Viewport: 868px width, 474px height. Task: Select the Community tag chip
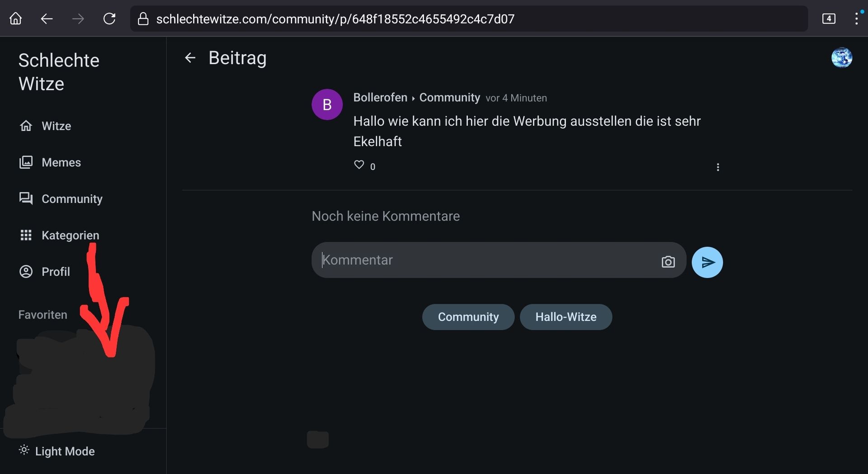click(x=468, y=317)
